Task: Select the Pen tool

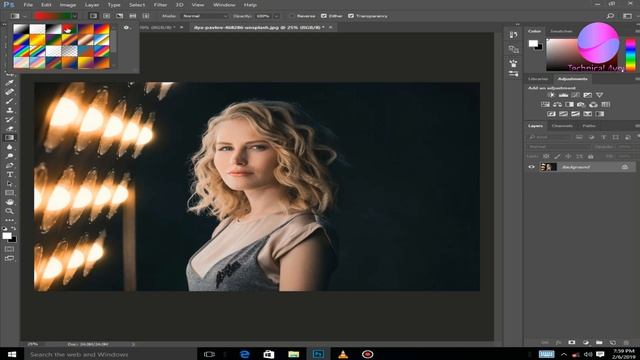Action: pos(9,165)
